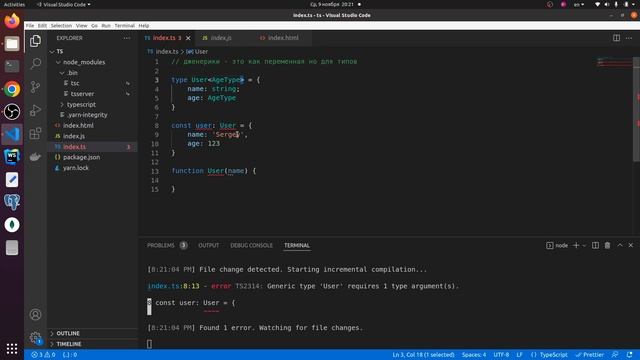Open pgAdmin elephant icon in dock
This screenshot has width=640, height=360.
tap(12, 202)
